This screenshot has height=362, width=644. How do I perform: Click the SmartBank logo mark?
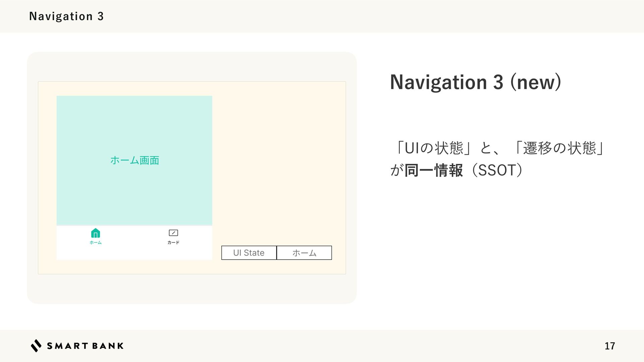point(36,346)
